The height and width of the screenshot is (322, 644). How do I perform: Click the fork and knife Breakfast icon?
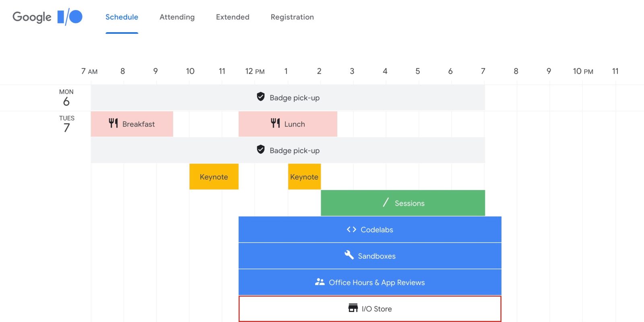(x=114, y=123)
